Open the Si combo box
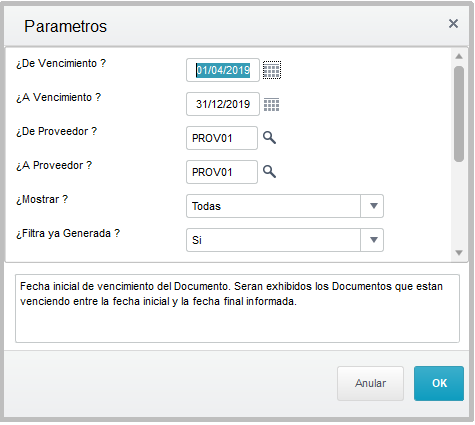Viewport: 475px width, 425px height. (285, 240)
